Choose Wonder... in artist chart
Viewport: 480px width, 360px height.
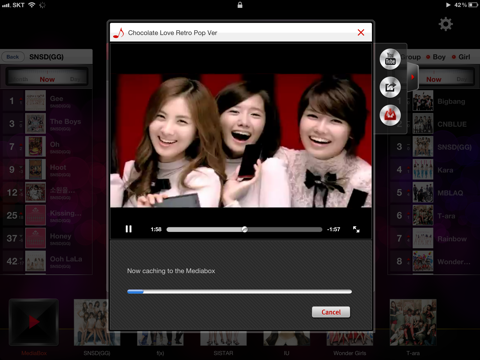click(x=433, y=261)
